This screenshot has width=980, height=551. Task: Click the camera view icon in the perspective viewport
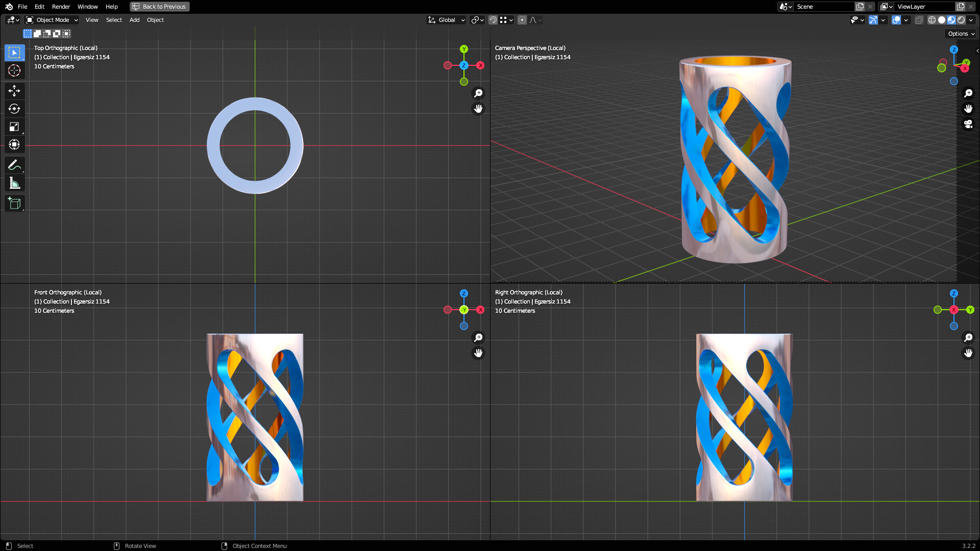pos(968,124)
